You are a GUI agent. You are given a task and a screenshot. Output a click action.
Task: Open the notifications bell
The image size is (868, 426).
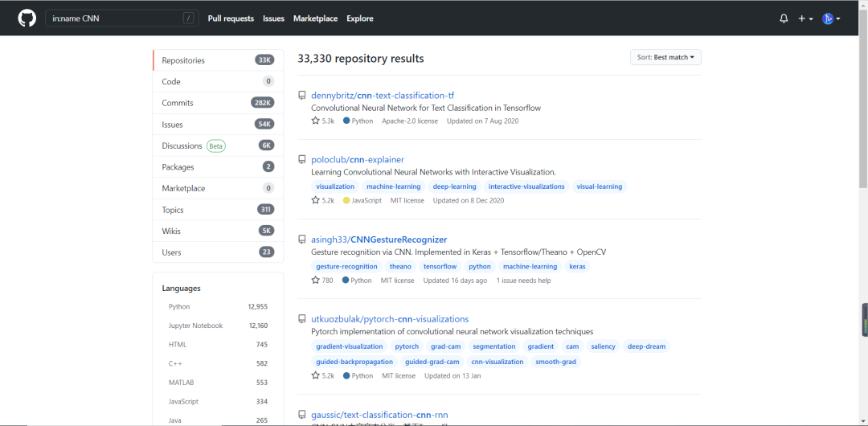(784, 18)
